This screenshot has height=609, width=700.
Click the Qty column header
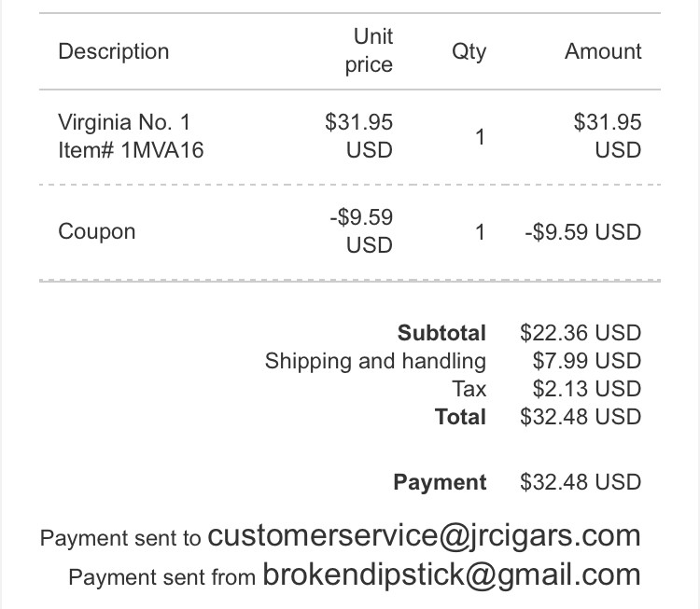(x=469, y=51)
